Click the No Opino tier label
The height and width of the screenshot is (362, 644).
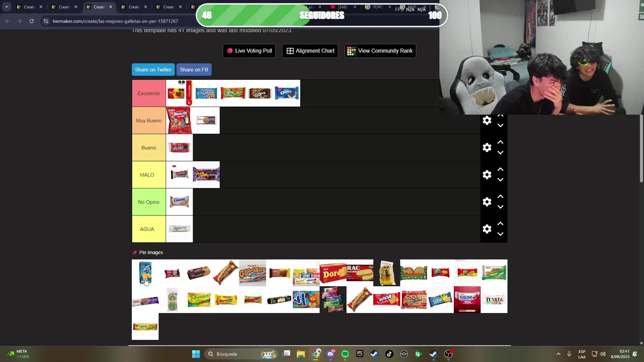[x=149, y=202]
